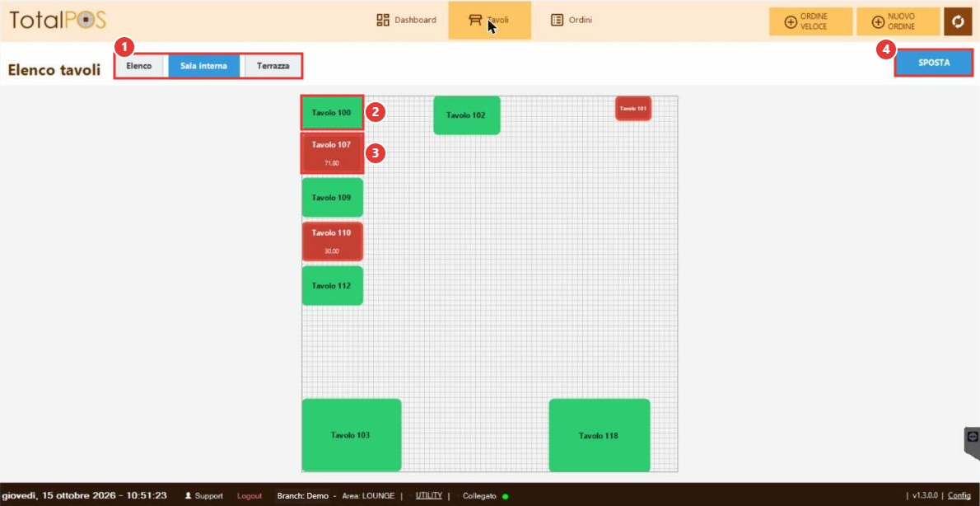
Task: Select Tavolo 112
Action: (x=332, y=286)
